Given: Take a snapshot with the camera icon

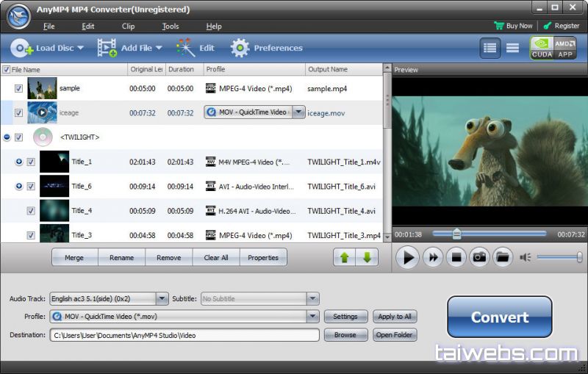Looking at the screenshot, I should click(x=479, y=257).
